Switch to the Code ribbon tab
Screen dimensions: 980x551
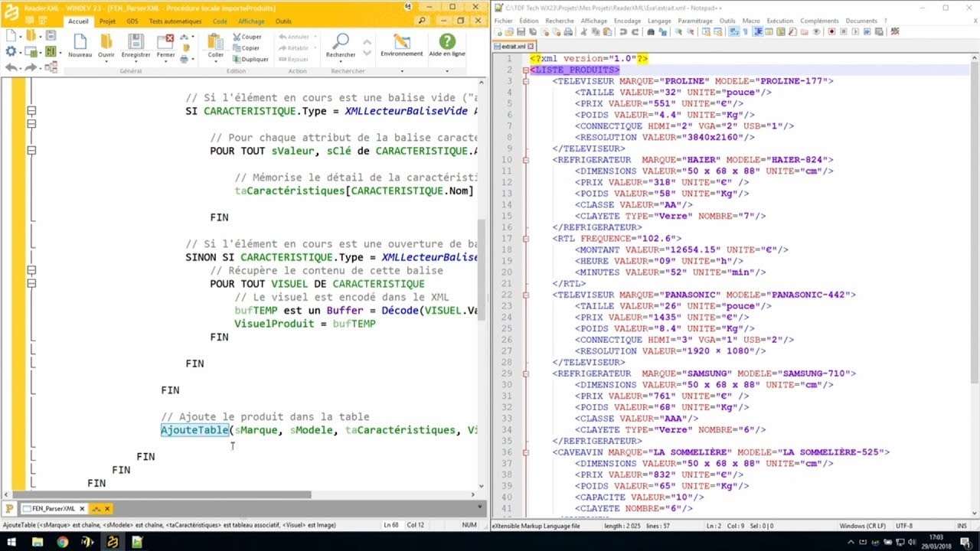[220, 21]
